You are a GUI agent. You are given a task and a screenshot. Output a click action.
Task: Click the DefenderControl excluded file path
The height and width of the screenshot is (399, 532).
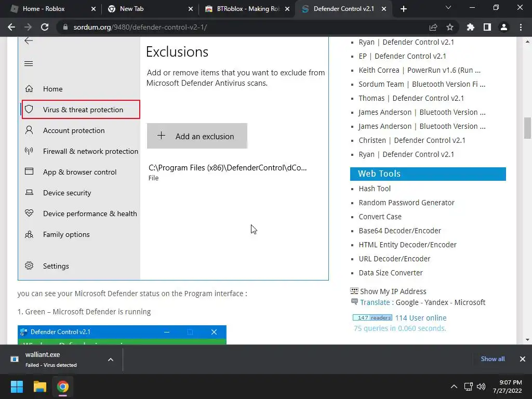coord(228,168)
